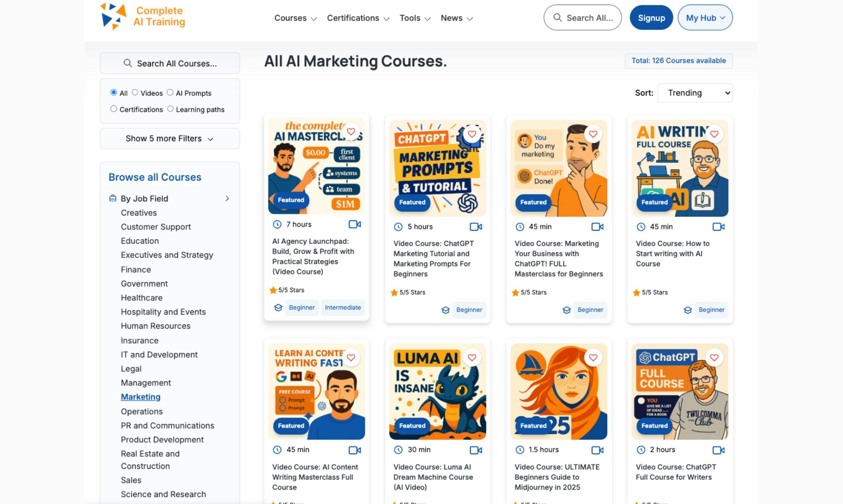The width and height of the screenshot is (843, 504).
Task: Enable the Learning paths filter
Action: (x=170, y=109)
